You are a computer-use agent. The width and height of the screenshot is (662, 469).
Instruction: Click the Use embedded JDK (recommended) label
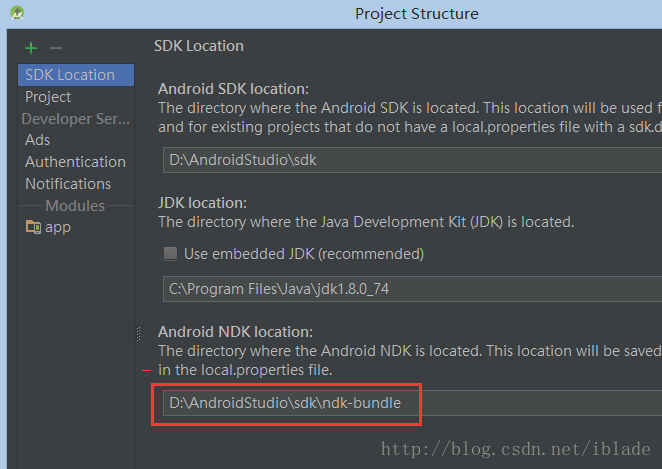(x=304, y=254)
